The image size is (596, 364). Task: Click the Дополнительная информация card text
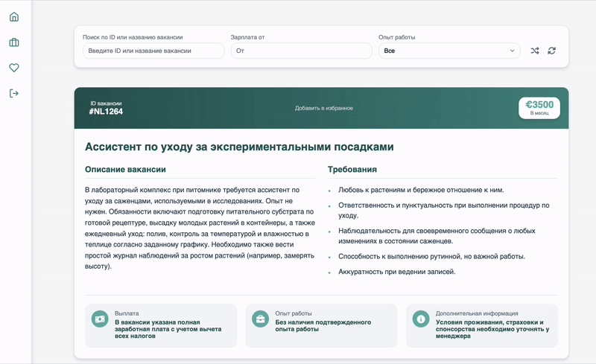pos(492,330)
